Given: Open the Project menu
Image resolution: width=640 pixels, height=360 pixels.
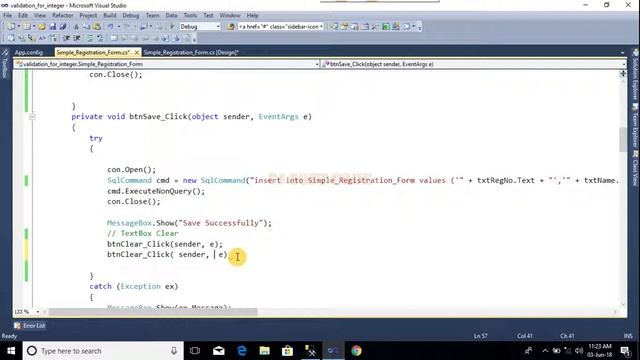Looking at the screenshot, I should point(88,16).
